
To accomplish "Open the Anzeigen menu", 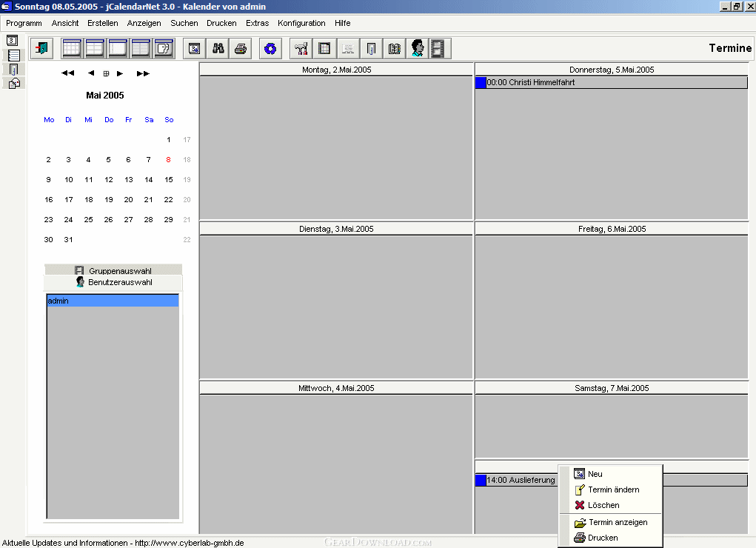I will (144, 23).
